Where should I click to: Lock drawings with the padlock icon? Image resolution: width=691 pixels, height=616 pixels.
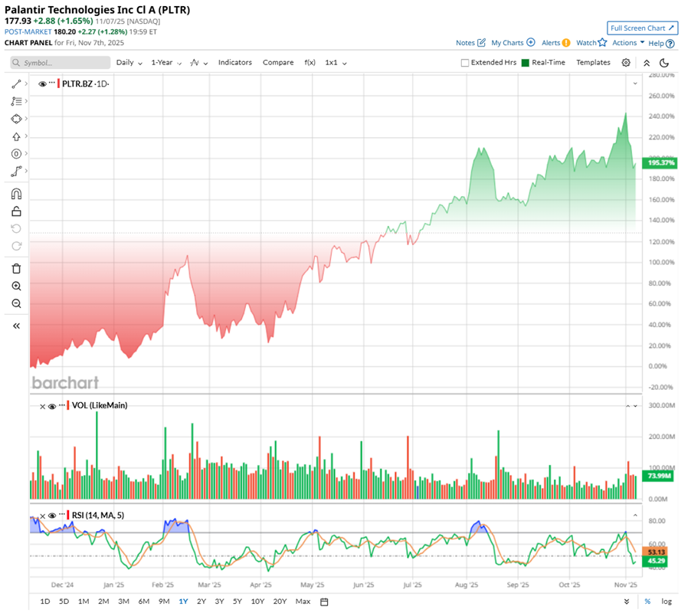16,211
